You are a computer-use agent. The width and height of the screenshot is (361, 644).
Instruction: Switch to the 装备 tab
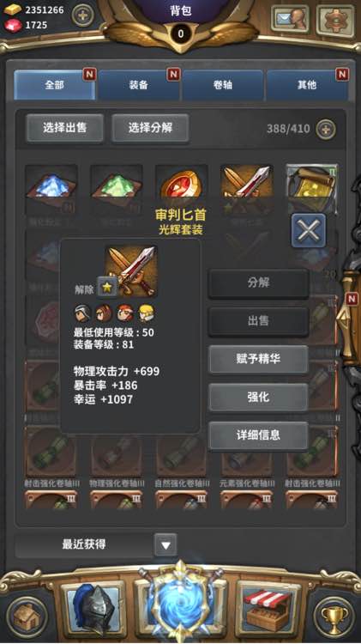[x=139, y=85]
